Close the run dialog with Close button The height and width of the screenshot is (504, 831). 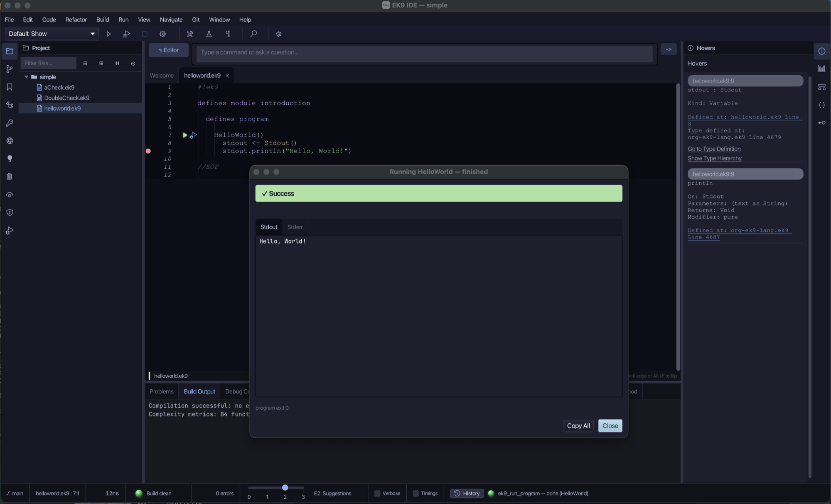pyautogui.click(x=610, y=425)
